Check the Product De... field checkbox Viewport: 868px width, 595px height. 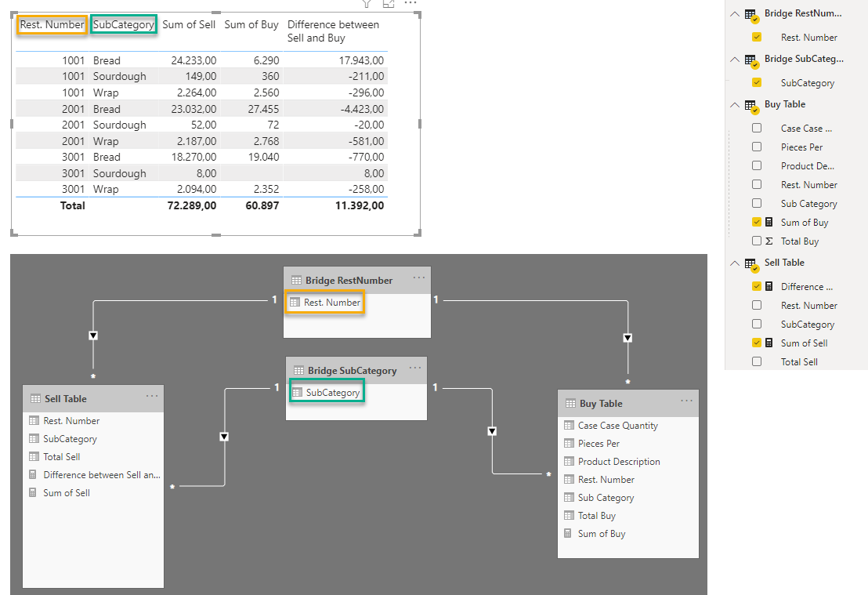tap(757, 165)
